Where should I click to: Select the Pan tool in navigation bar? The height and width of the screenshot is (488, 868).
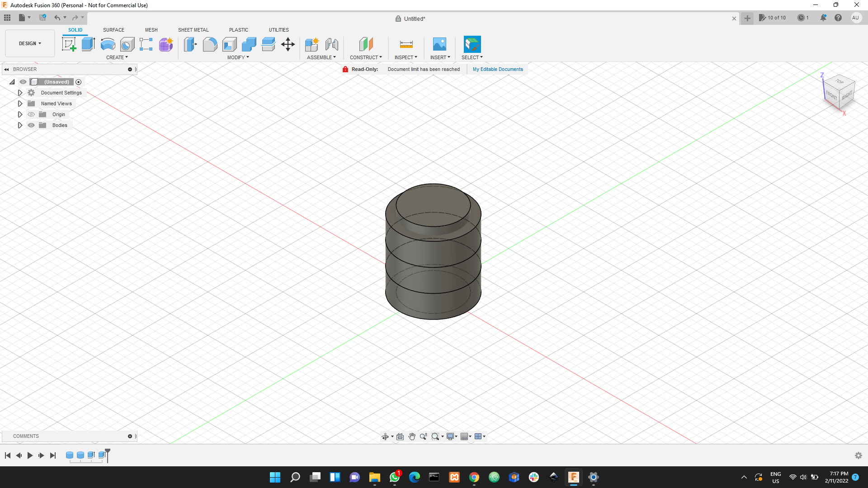411,436
